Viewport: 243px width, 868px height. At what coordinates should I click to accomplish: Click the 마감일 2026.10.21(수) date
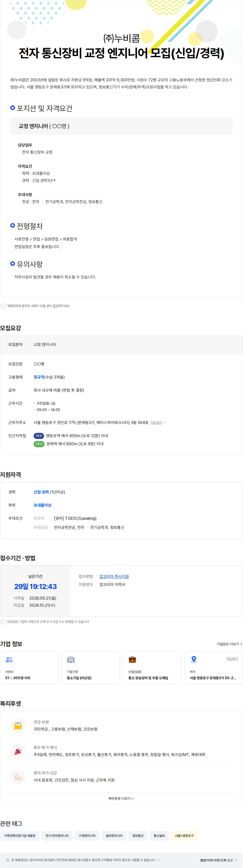[x=42, y=605]
